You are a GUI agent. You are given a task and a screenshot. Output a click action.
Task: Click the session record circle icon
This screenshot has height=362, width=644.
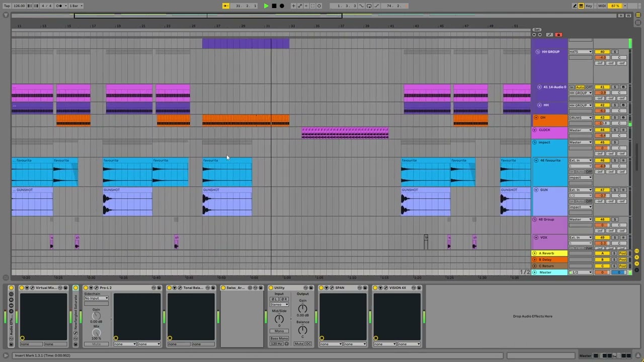[319, 6]
